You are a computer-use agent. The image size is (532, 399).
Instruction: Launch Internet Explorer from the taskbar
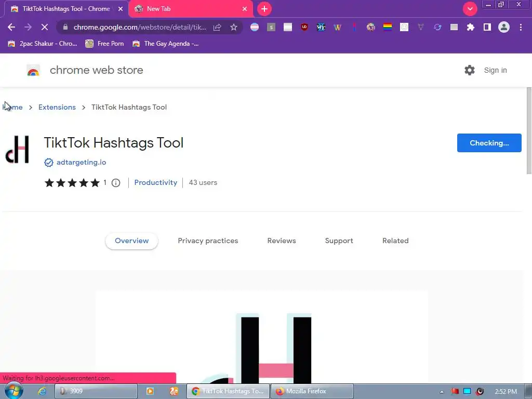coord(42,392)
